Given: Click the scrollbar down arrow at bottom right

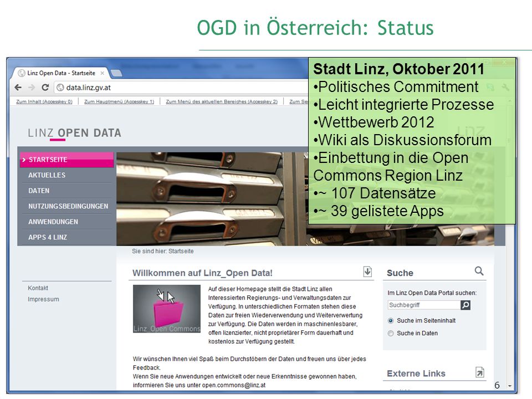Looking at the screenshot, I should (x=510, y=386).
